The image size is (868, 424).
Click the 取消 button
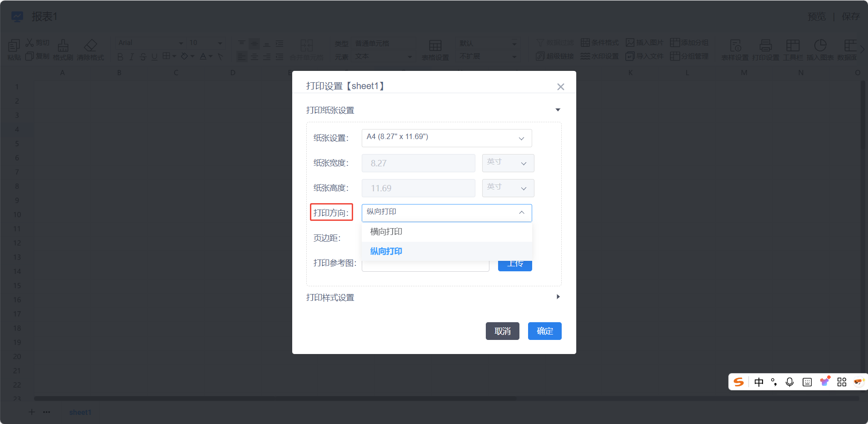click(502, 331)
